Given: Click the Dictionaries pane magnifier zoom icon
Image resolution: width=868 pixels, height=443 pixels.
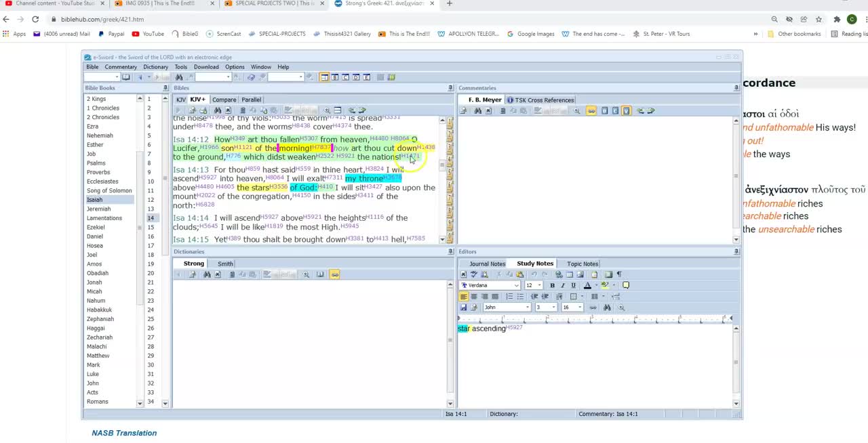Looking at the screenshot, I should [306, 274].
